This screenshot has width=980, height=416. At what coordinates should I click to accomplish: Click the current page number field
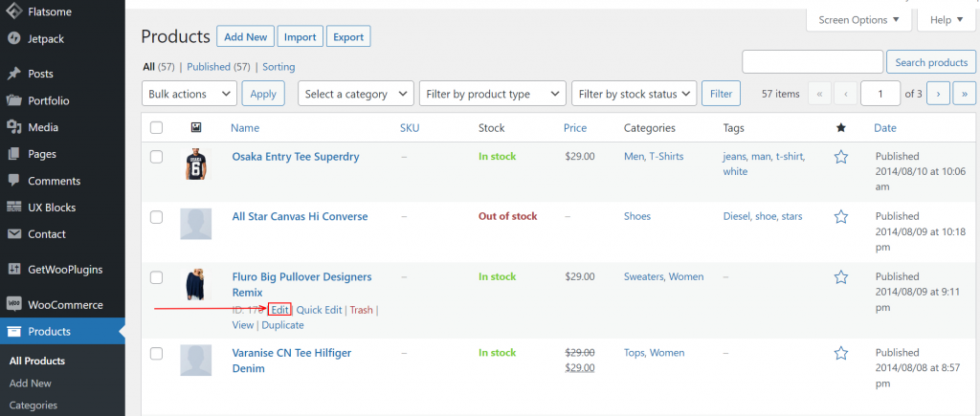pyautogui.click(x=880, y=94)
